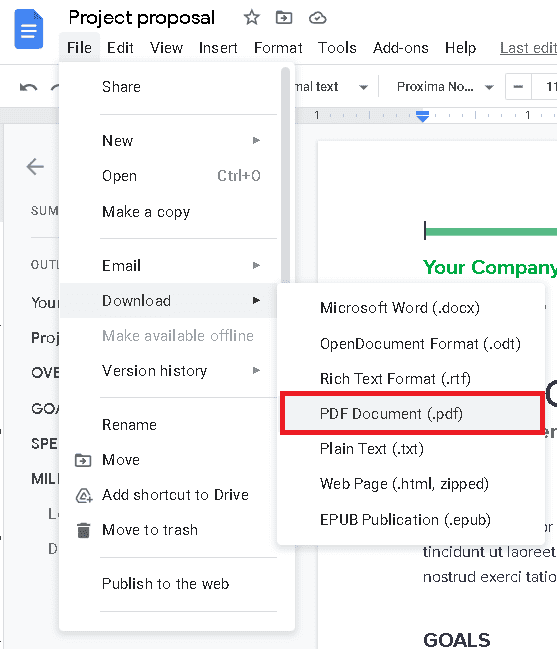Click the blue indent marker on ruler
The height and width of the screenshot is (649, 557).
pyautogui.click(x=423, y=116)
